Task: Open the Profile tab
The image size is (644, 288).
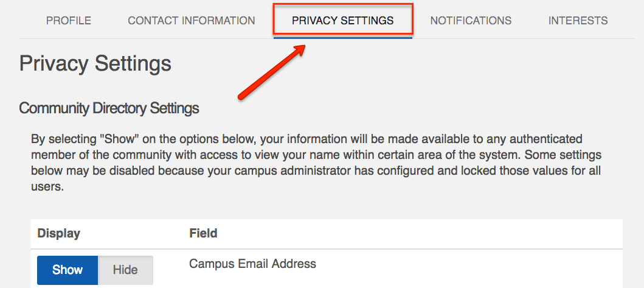Action: pyautogui.click(x=69, y=21)
